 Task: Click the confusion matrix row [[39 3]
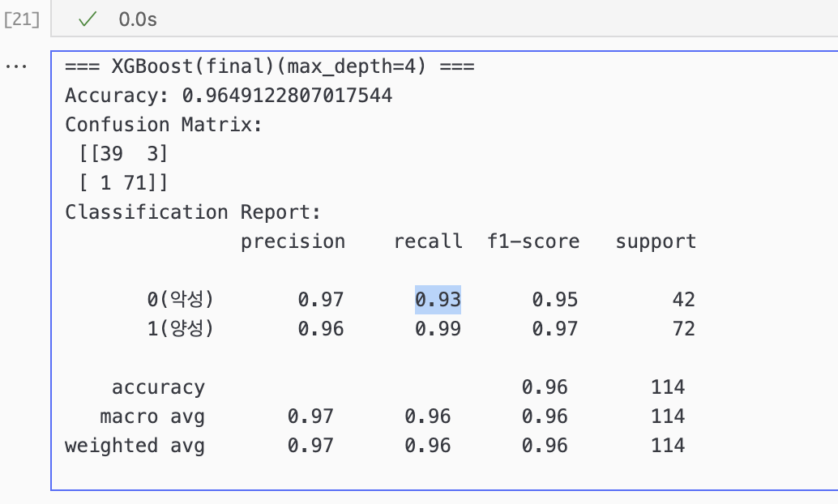pos(123,154)
